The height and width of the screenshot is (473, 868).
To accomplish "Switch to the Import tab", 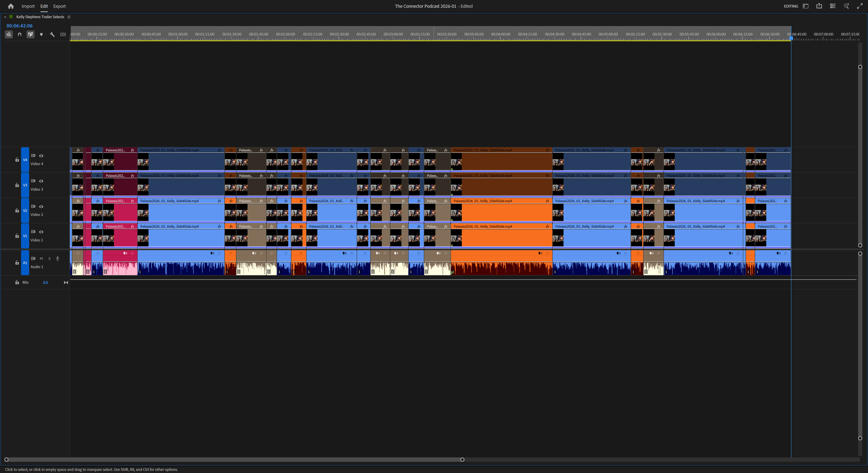I will 28,6.
